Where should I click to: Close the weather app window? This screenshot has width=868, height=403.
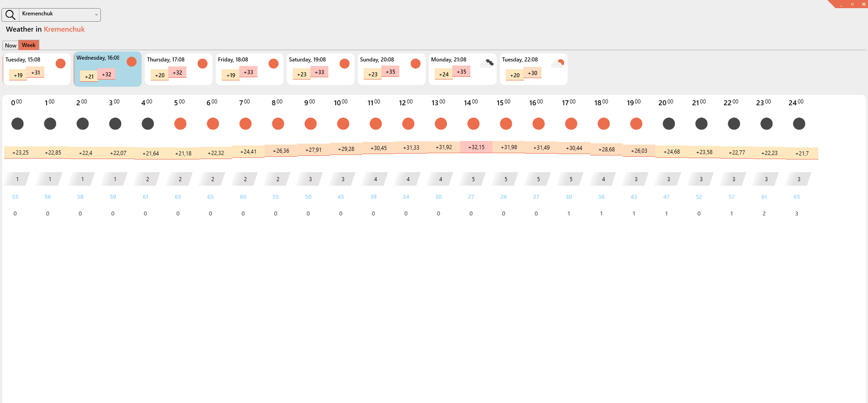pyautogui.click(x=863, y=4)
